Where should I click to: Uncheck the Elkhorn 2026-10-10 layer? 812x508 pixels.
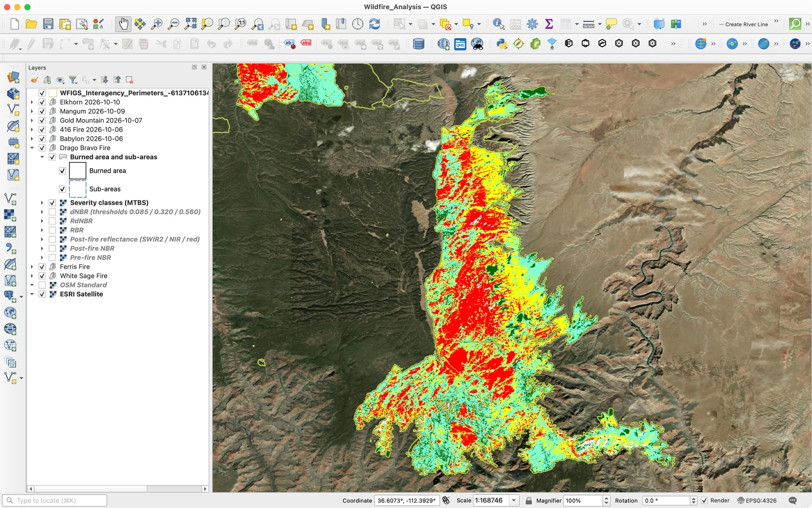42,102
